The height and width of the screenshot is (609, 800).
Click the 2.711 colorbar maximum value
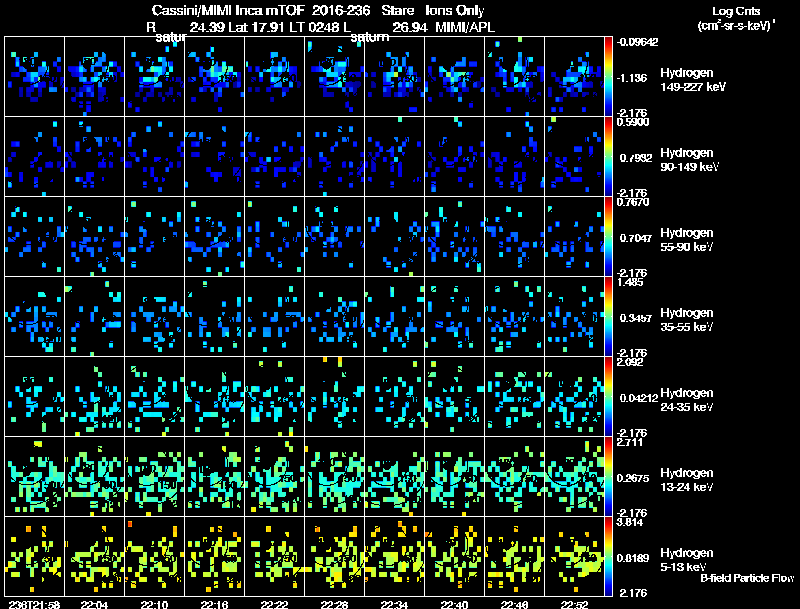630,442
